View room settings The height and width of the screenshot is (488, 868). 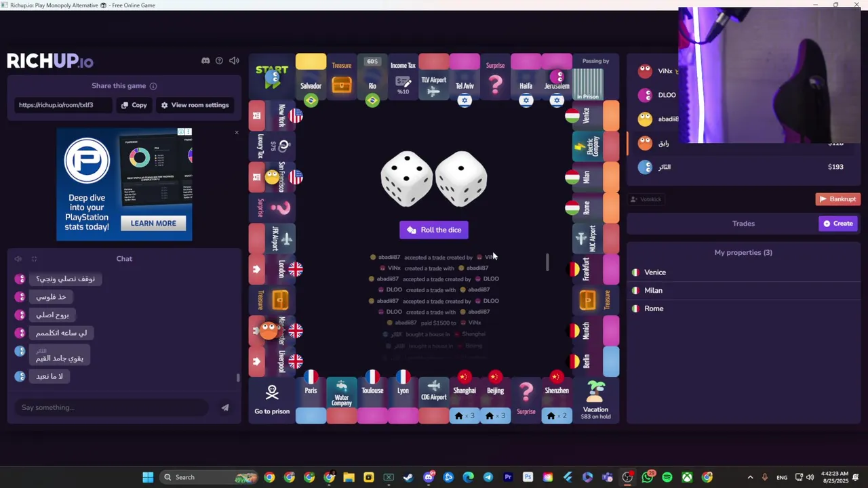click(195, 105)
